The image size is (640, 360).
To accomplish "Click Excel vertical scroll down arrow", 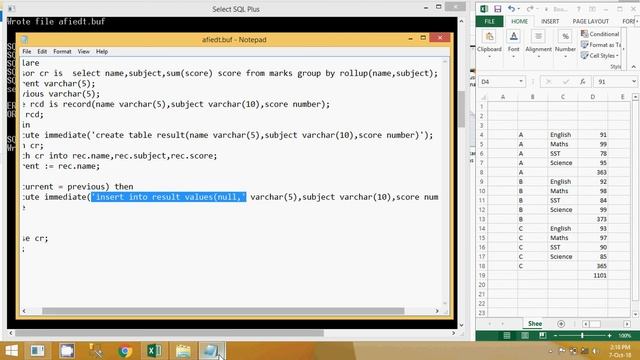I will 636,314.
